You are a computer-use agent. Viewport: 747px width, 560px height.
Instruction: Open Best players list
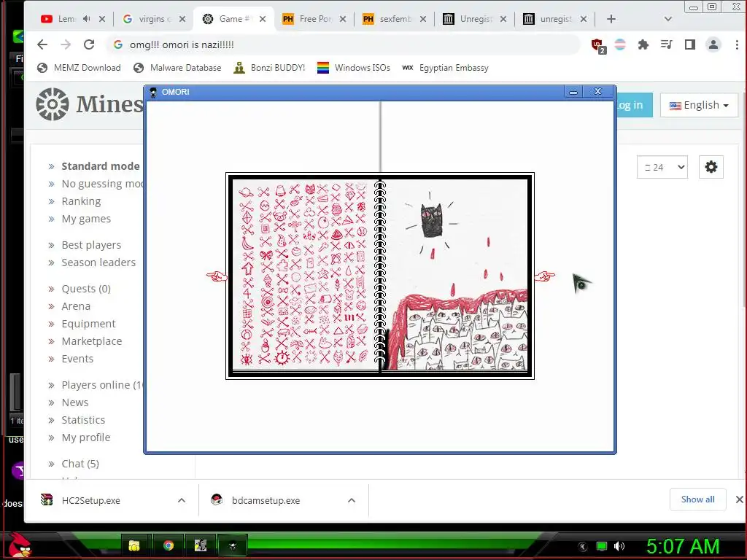(91, 245)
